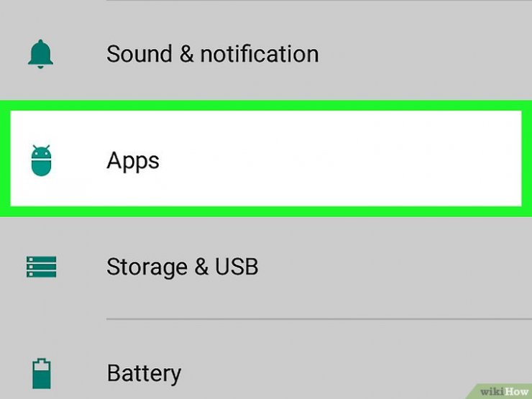532x399 pixels.
Task: Click the ampersand in Sound & notification
Action: tap(187, 54)
